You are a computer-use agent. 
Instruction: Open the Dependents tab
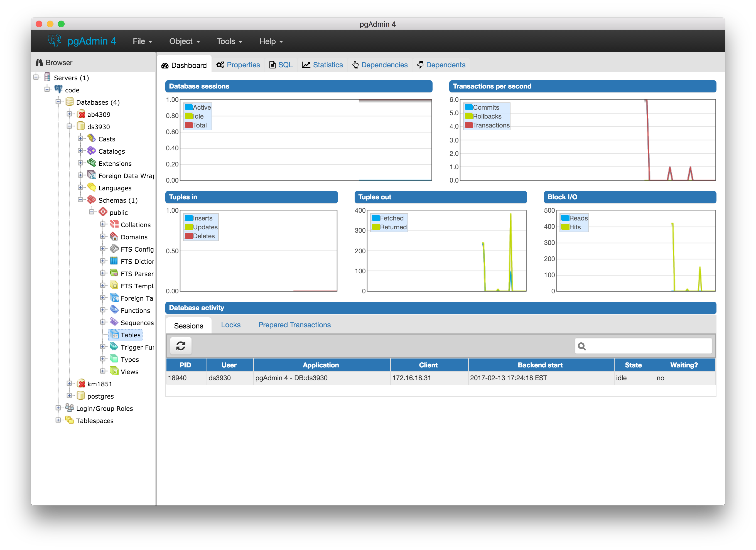coord(441,65)
